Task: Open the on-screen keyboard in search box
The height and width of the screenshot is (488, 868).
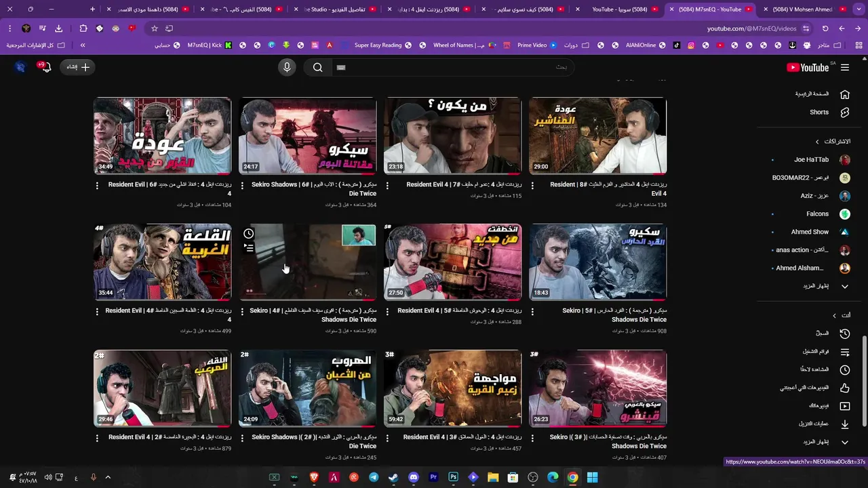Action: coord(341,67)
